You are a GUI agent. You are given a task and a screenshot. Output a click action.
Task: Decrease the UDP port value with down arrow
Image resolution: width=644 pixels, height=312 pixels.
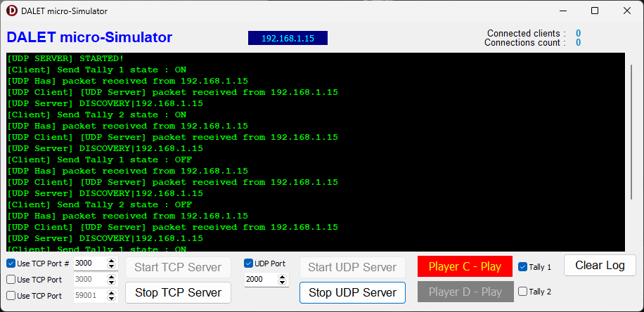283,282
